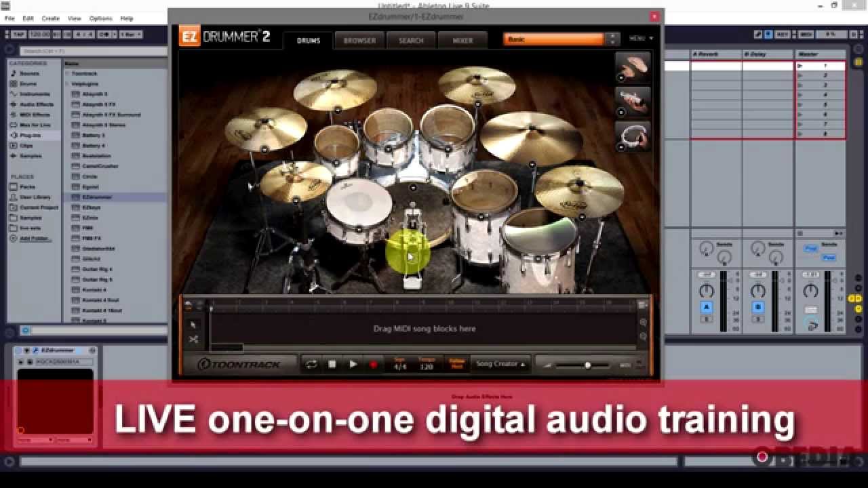
Task: Open the Song Creator panel
Action: point(500,364)
